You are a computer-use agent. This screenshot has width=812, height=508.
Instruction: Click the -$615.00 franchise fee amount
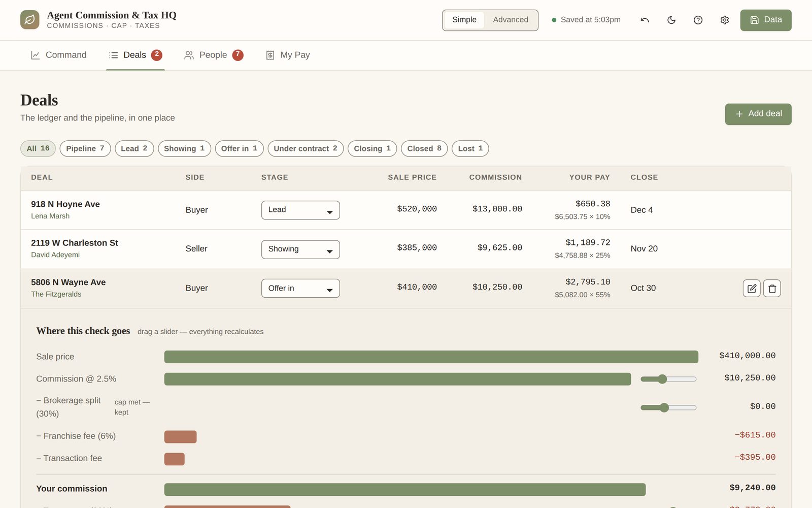click(755, 435)
